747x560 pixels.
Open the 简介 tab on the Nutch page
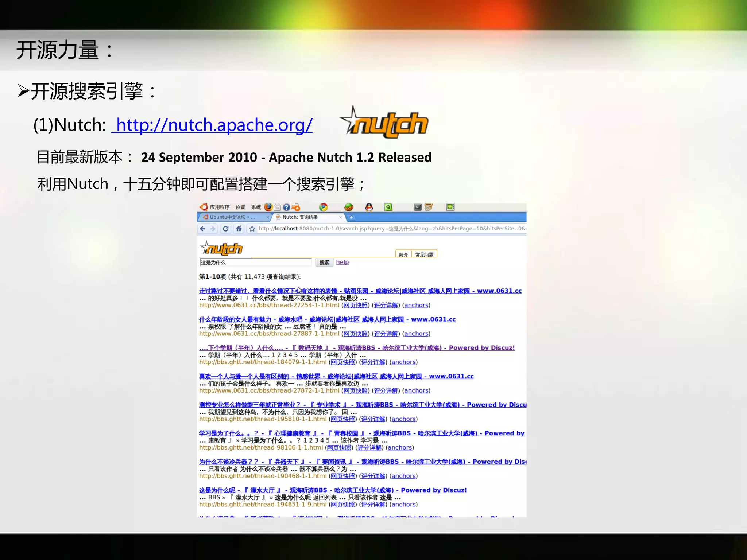[403, 254]
